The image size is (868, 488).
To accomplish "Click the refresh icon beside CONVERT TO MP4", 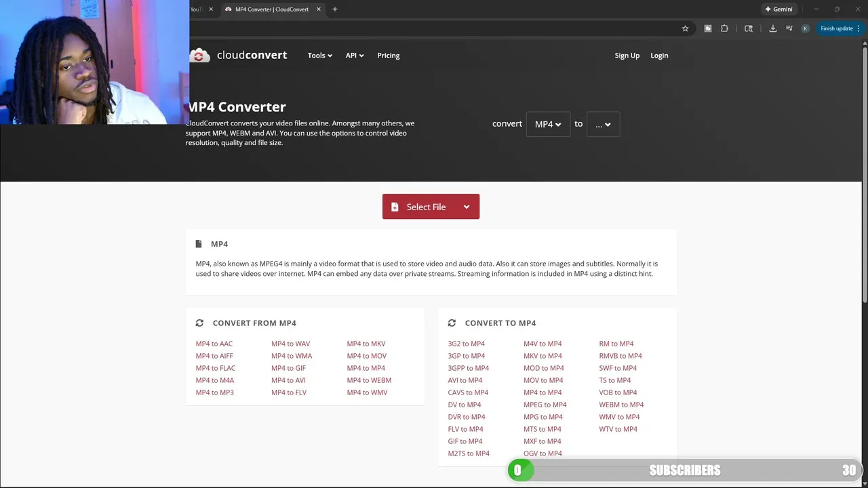I will point(452,323).
